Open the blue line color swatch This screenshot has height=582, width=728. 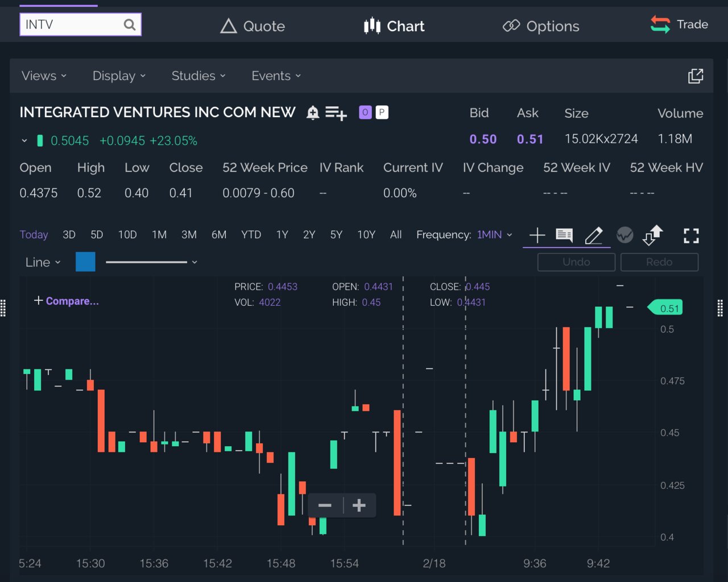(x=85, y=262)
